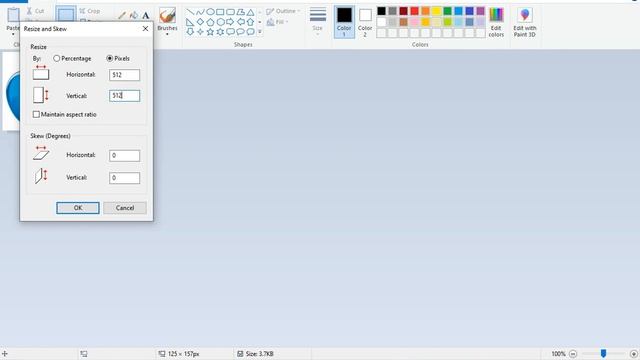Screen dimensions: 640x360
Task: Cancel the Resize and Skew dialog
Action: [x=125, y=208]
